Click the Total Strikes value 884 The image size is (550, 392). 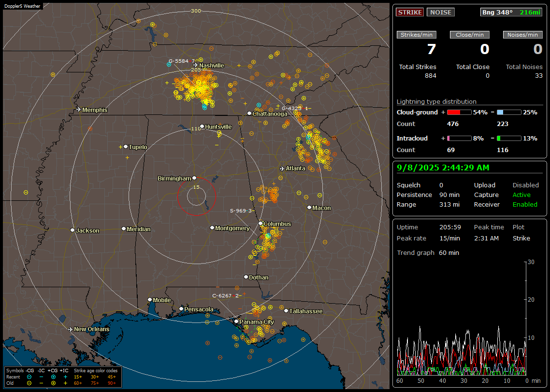431,76
